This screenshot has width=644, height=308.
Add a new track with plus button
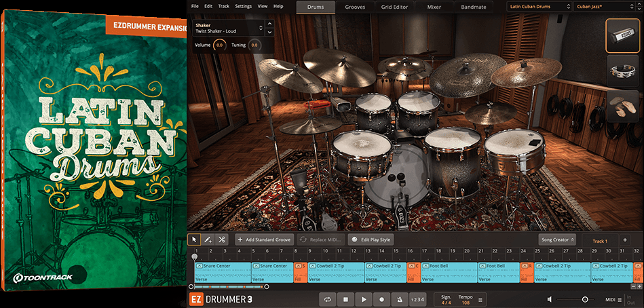pos(625,240)
